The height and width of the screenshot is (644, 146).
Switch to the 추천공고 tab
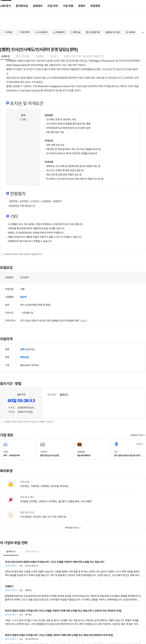[x=54, y=56]
